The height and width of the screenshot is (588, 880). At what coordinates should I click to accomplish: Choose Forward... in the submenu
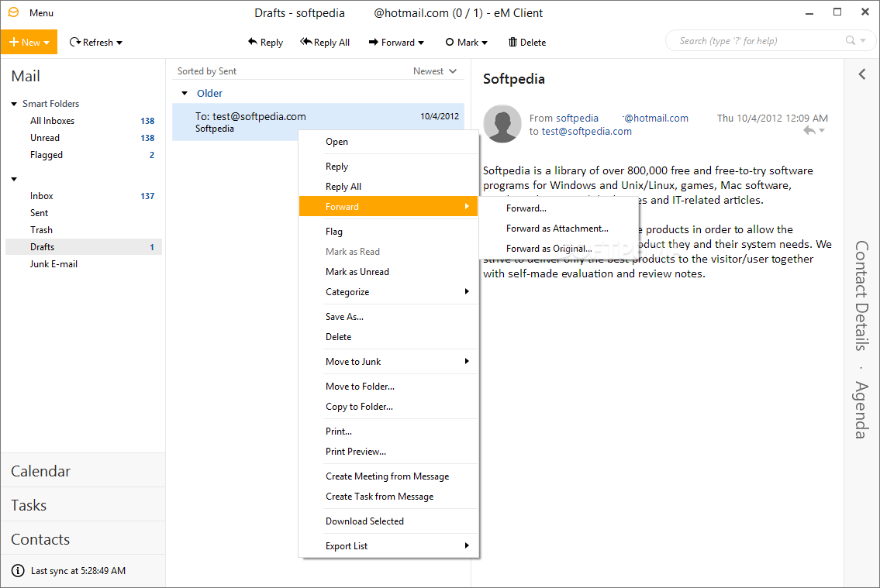(559, 208)
